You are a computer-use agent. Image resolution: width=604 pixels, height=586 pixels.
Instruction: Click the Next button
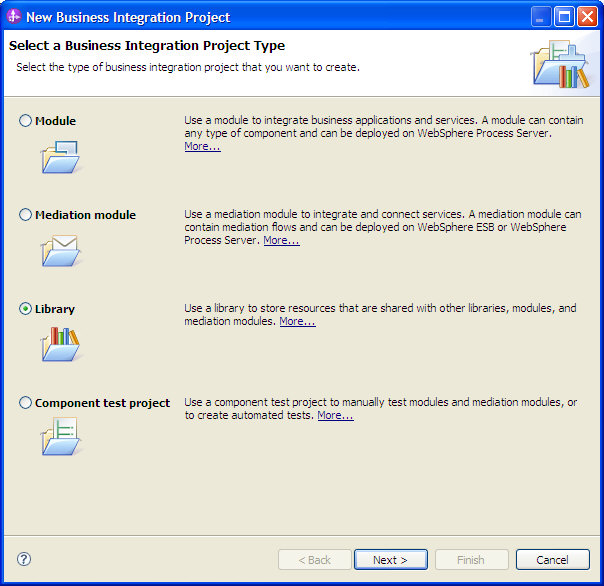[391, 559]
